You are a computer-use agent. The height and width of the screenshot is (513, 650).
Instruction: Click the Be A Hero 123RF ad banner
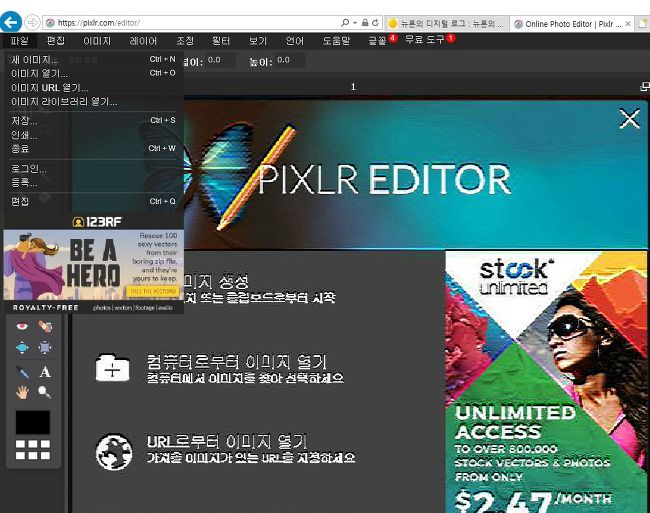(x=93, y=264)
